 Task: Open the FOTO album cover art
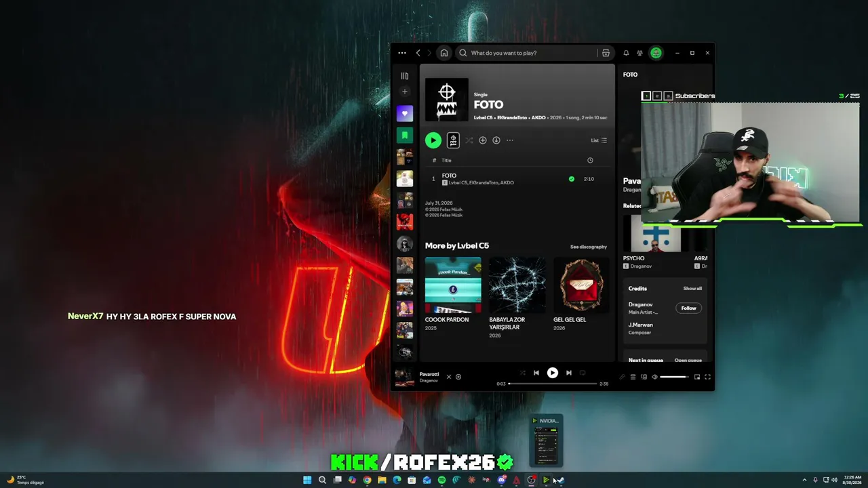pos(447,100)
